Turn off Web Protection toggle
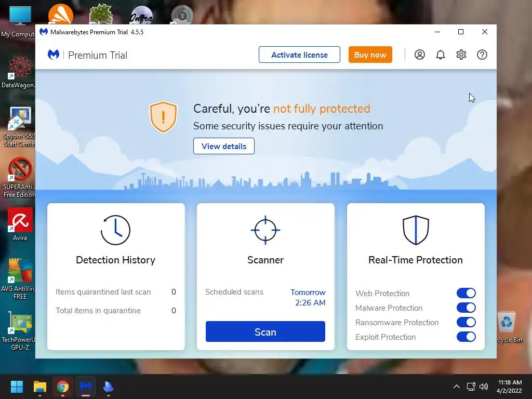The width and height of the screenshot is (532, 399). (x=466, y=293)
